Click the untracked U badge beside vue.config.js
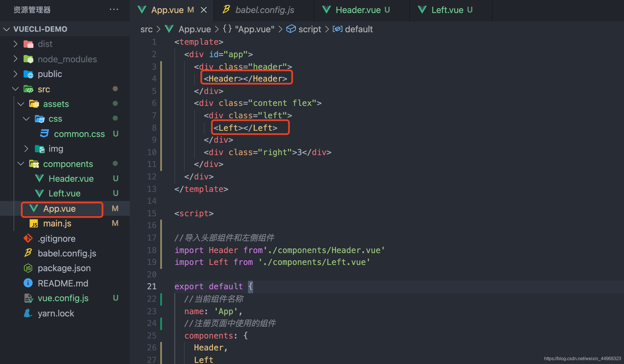The image size is (624, 364). click(116, 298)
